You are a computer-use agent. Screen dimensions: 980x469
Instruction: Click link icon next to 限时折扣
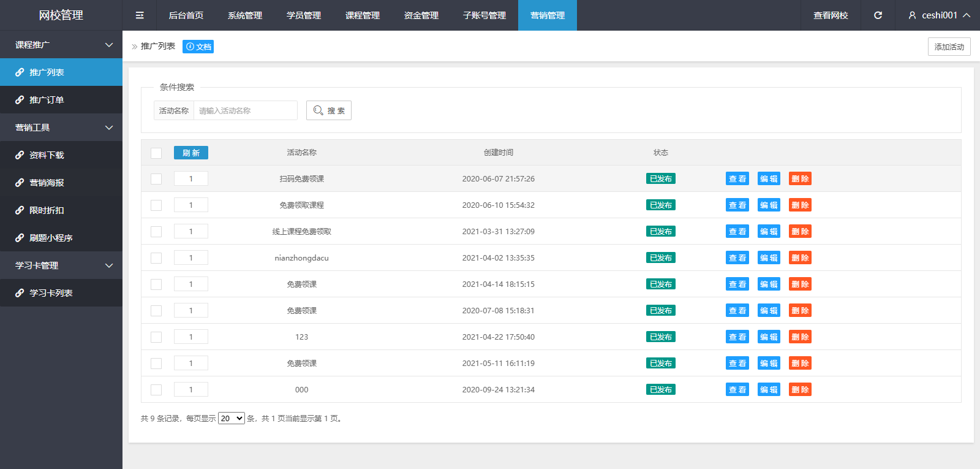(x=20, y=210)
